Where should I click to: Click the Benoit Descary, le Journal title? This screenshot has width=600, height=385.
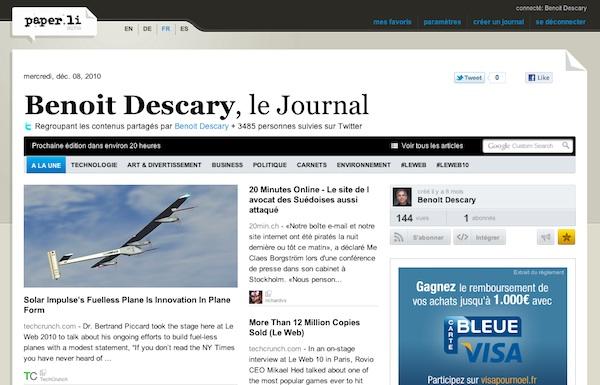coord(197,105)
